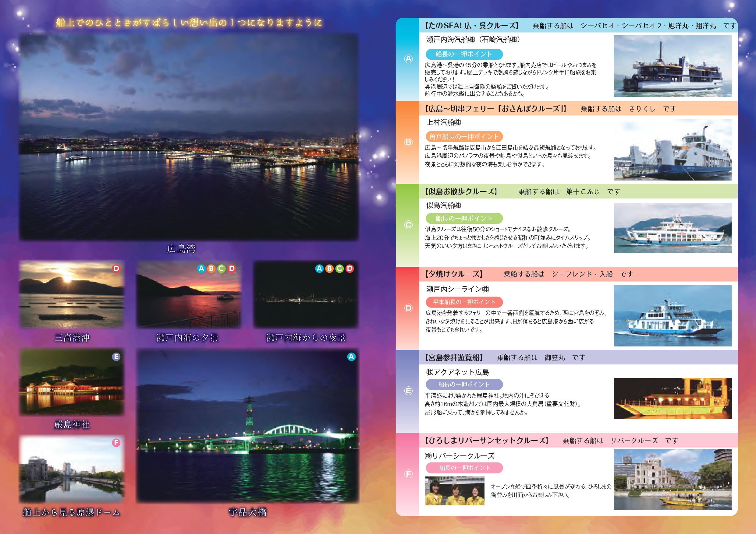
Task: Click the caption 厳島神社
Action: point(72,424)
